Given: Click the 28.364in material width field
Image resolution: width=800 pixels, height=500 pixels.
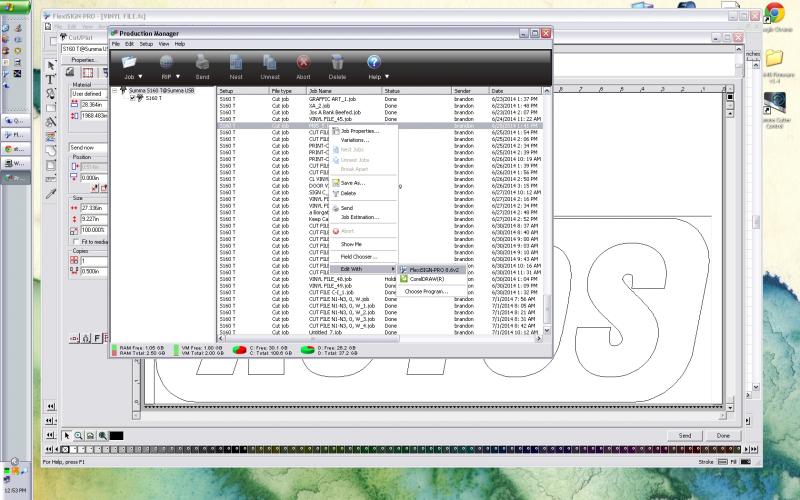Looking at the screenshot, I should 94,104.
